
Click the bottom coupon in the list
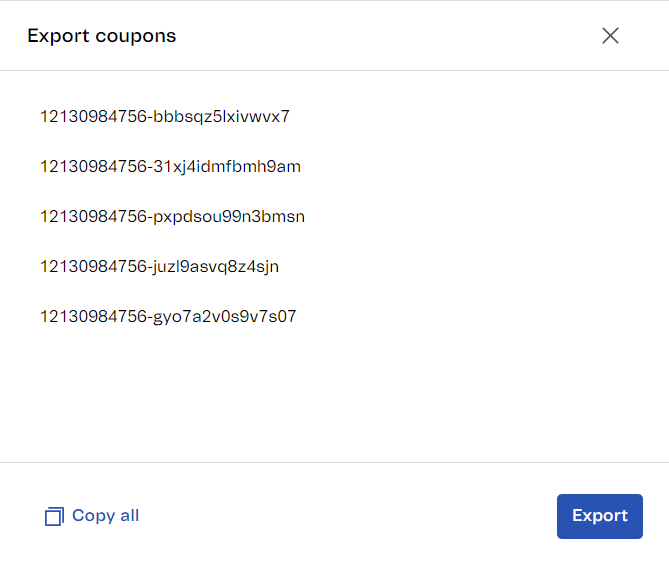[168, 317]
